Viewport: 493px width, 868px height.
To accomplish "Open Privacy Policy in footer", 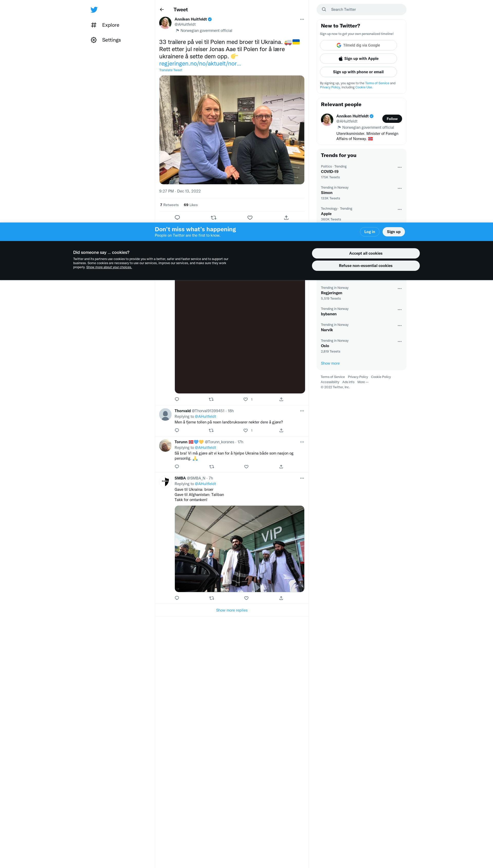I will [358, 377].
